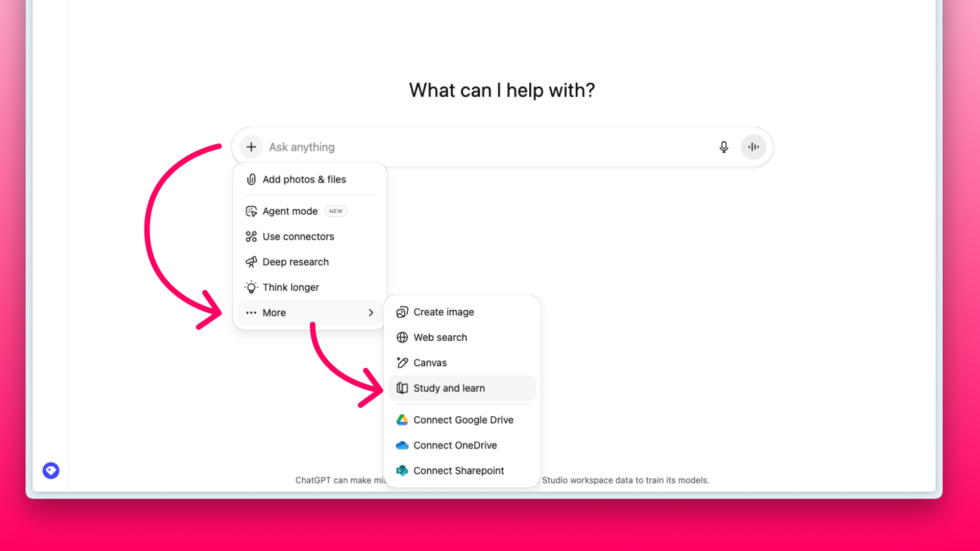
Task: Click the lightbulb icon for Think longer
Action: pos(251,287)
